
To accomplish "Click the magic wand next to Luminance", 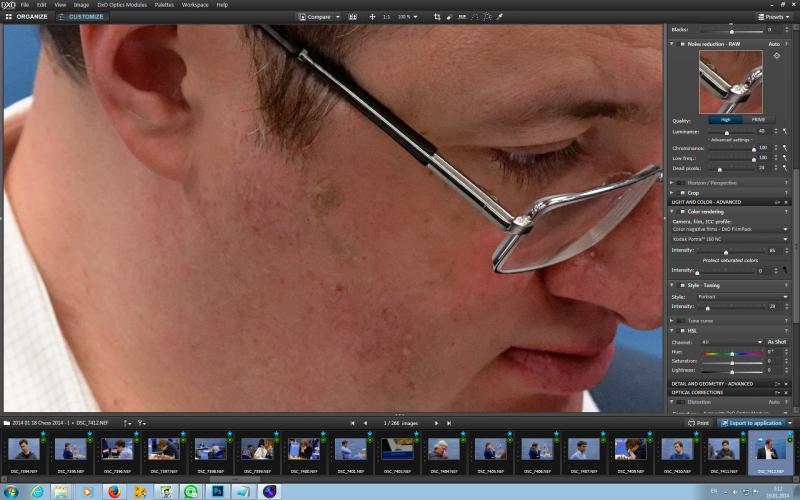I will pos(785,132).
